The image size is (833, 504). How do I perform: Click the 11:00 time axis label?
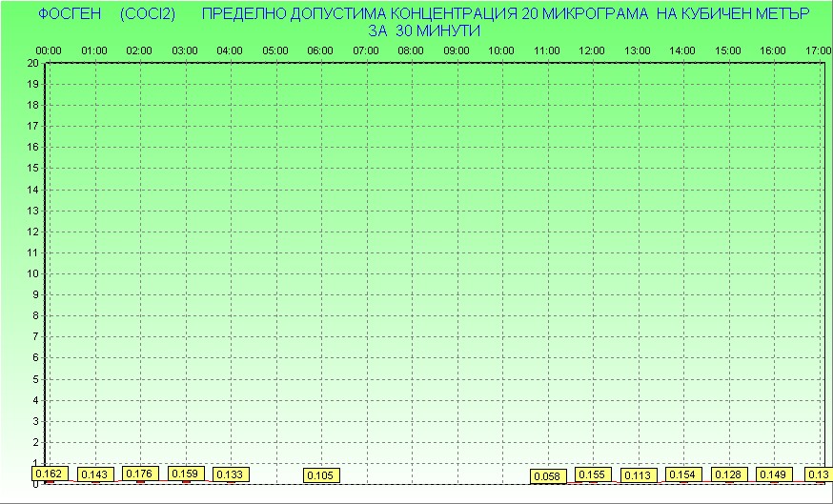point(546,50)
